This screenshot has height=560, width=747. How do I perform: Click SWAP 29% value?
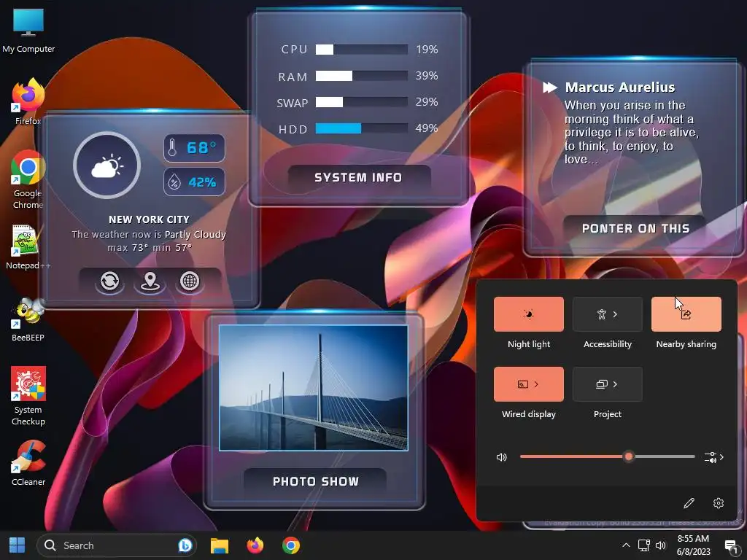click(x=427, y=102)
